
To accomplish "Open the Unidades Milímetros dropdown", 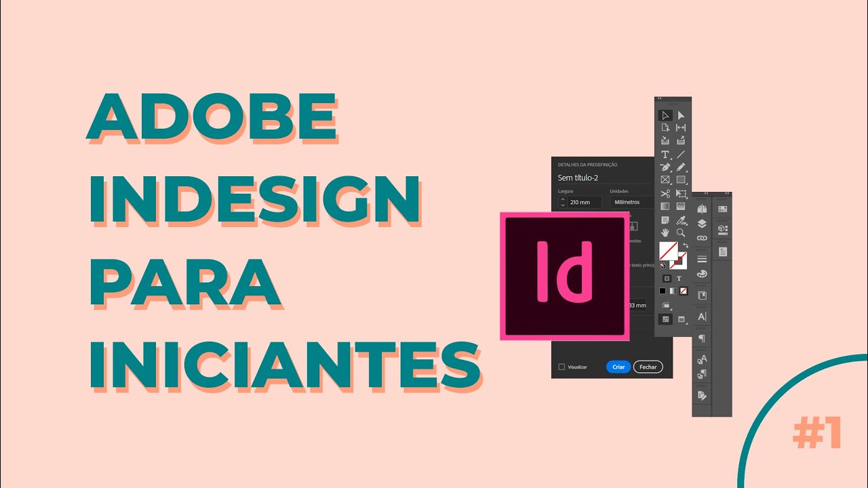I will (632, 202).
